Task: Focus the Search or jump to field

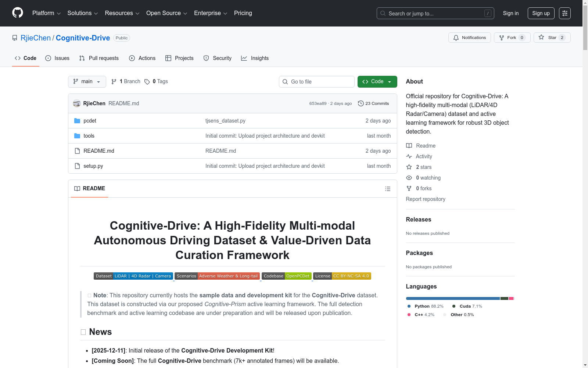Action: click(x=435, y=13)
